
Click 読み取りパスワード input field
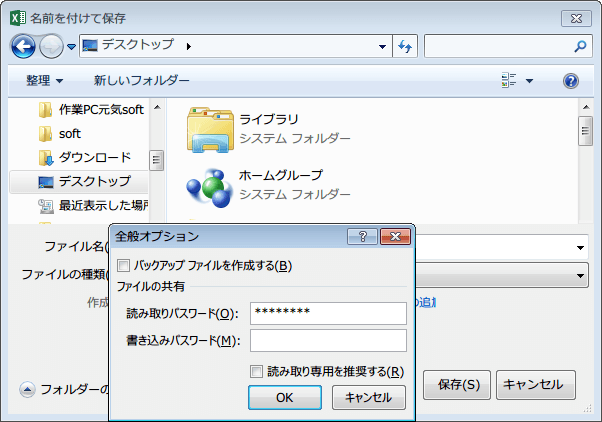pyautogui.click(x=328, y=313)
